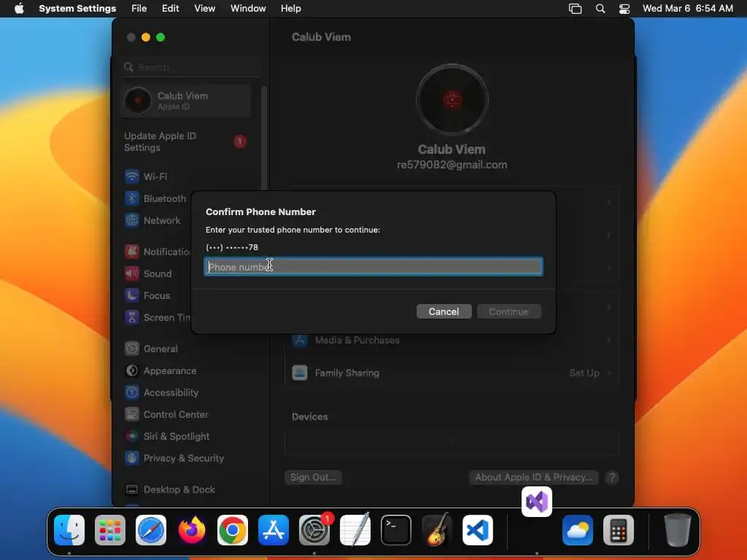Viewport: 747px width, 560px height.
Task: Cancel the Confirm Phone Number dialog
Action: pos(444,311)
